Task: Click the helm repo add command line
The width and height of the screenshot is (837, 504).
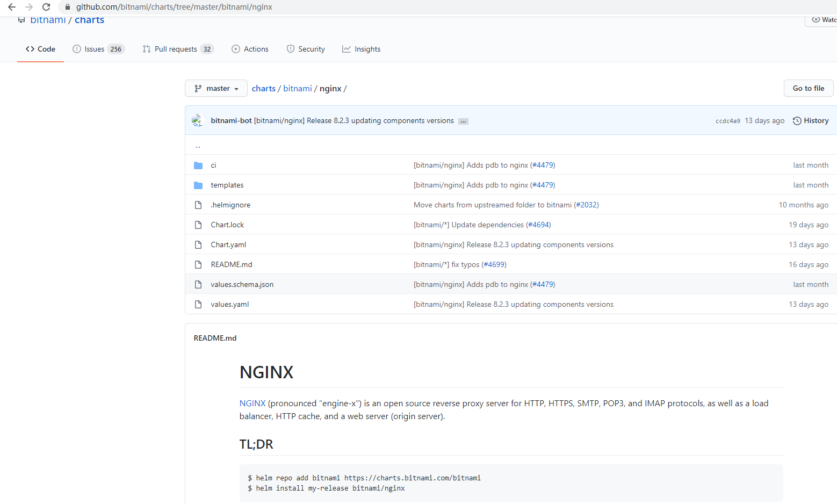Action: coord(364,478)
